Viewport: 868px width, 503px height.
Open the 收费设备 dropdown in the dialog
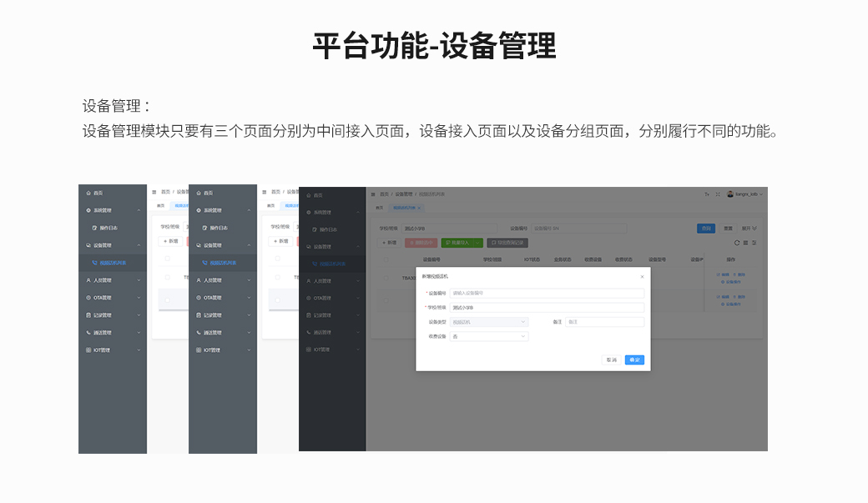point(488,336)
